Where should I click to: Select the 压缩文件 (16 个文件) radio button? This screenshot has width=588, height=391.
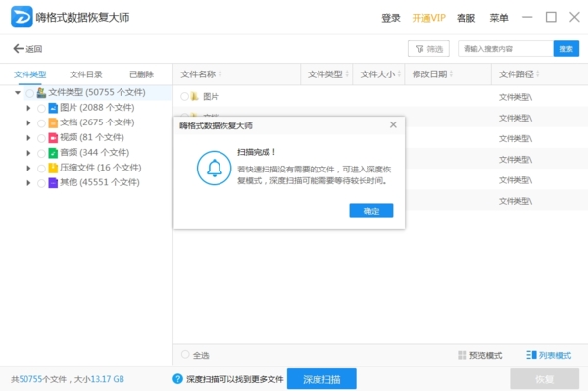(41, 169)
